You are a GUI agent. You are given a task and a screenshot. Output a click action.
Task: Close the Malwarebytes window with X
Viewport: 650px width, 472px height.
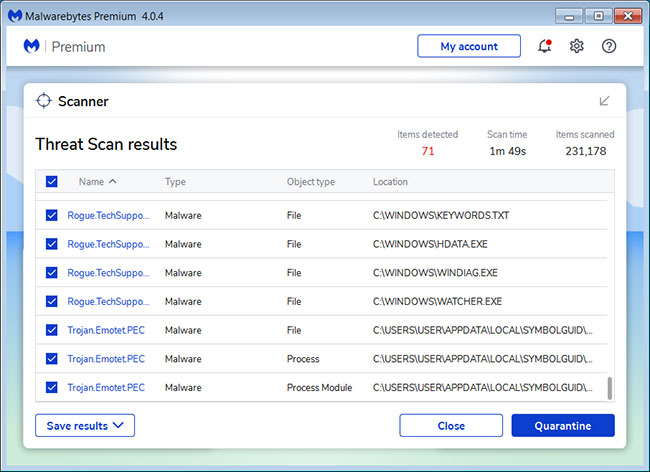(628, 16)
